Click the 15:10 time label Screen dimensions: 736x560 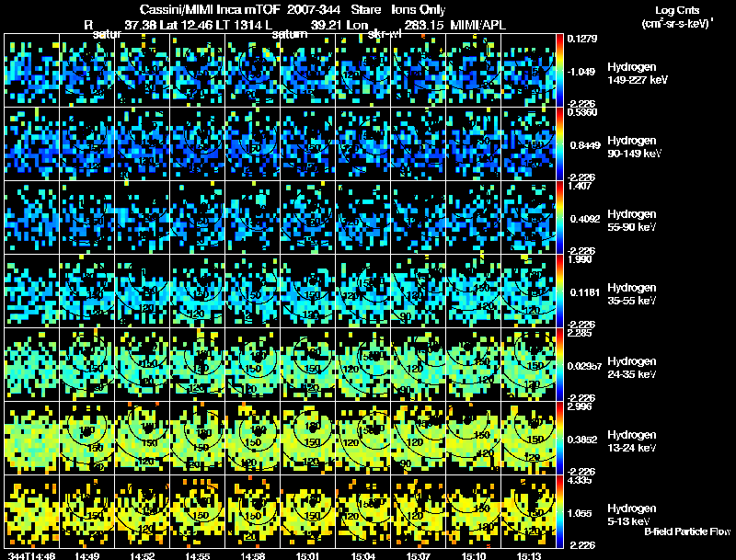tap(473, 555)
